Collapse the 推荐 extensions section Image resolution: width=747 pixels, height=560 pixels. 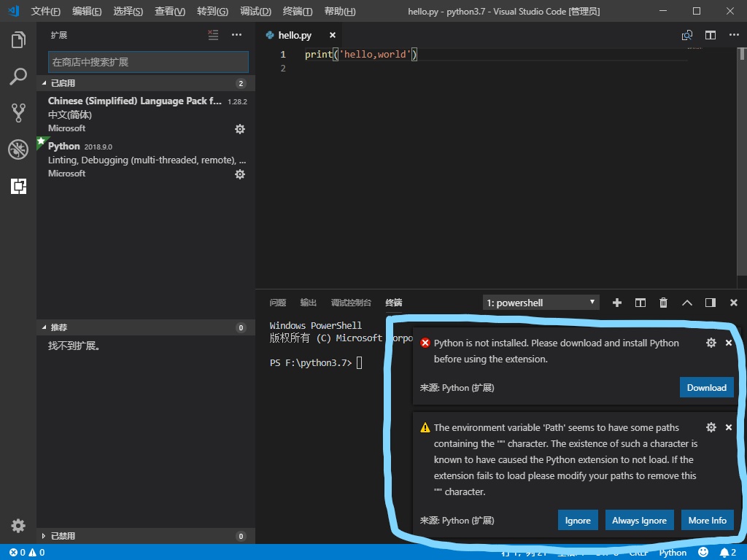click(x=146, y=327)
